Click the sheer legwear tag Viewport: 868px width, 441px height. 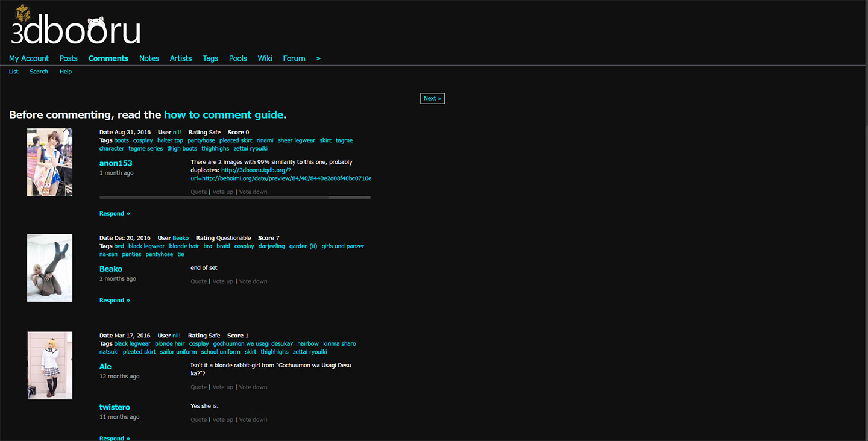point(297,140)
